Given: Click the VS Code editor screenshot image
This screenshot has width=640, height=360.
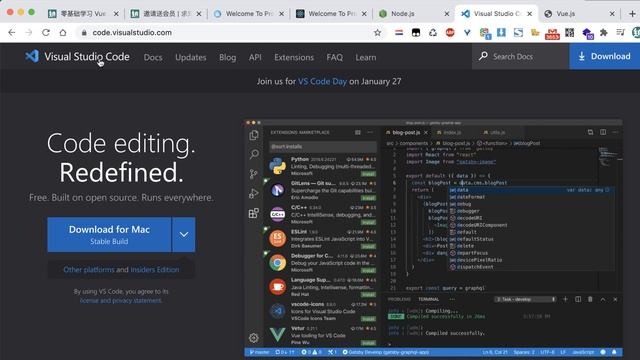Looking at the screenshot, I should point(433,238).
